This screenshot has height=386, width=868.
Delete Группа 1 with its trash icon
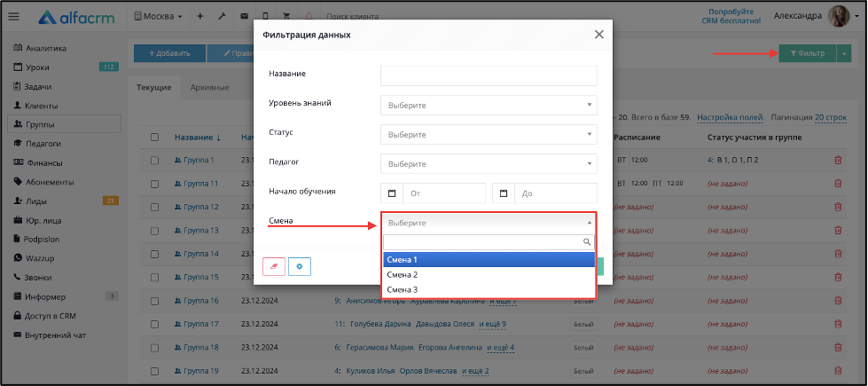pyautogui.click(x=838, y=160)
